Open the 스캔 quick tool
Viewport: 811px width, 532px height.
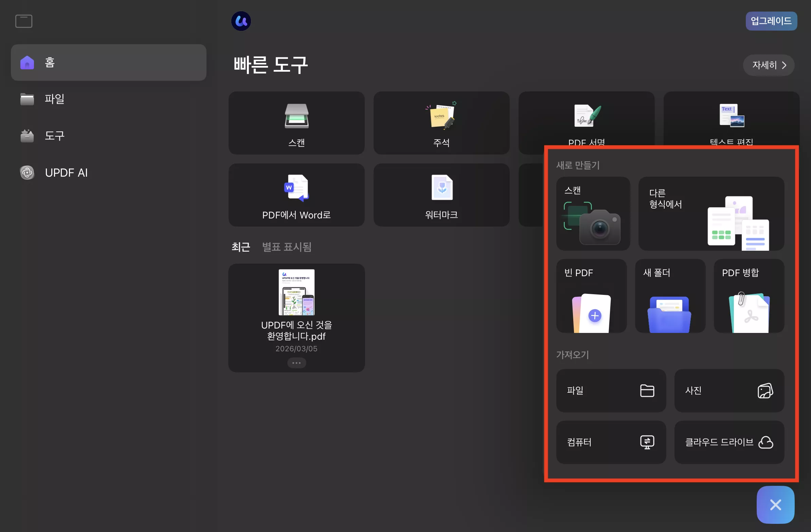pyautogui.click(x=296, y=123)
